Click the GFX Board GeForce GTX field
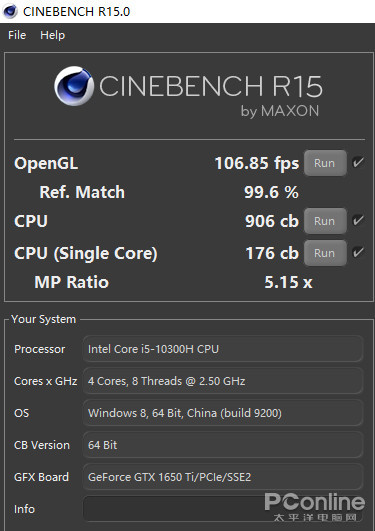This screenshot has height=531, width=375. pyautogui.click(x=223, y=477)
